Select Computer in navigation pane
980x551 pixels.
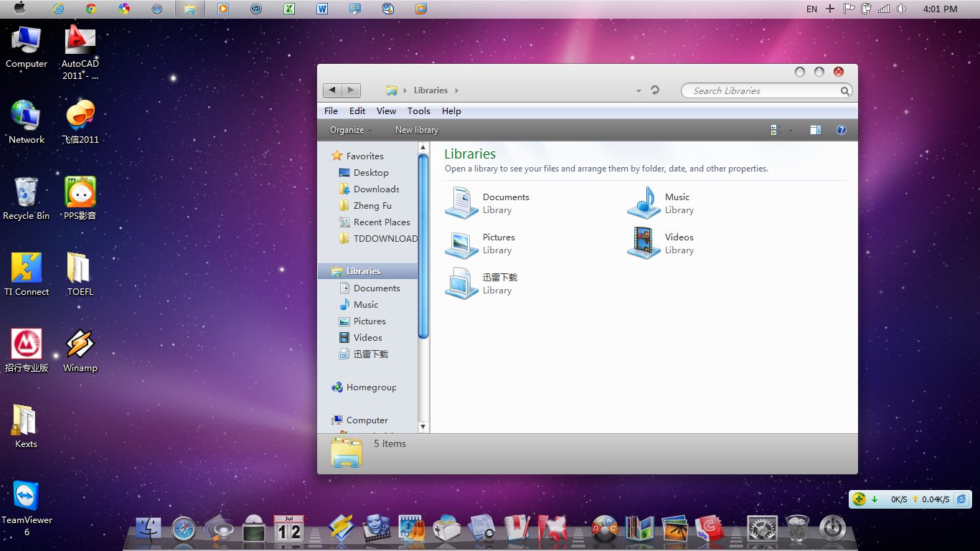coord(359,420)
